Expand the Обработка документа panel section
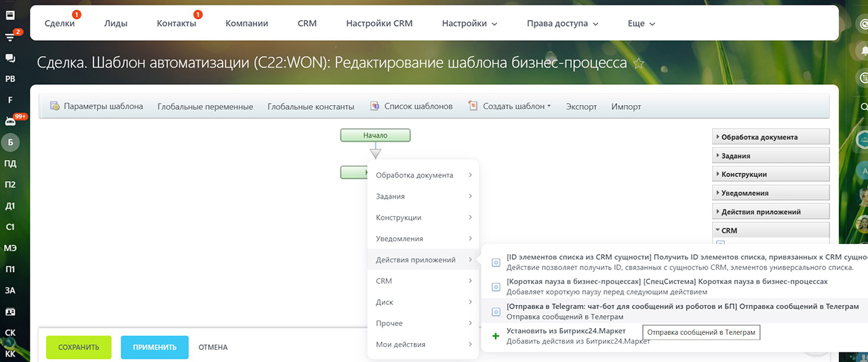 click(x=771, y=137)
